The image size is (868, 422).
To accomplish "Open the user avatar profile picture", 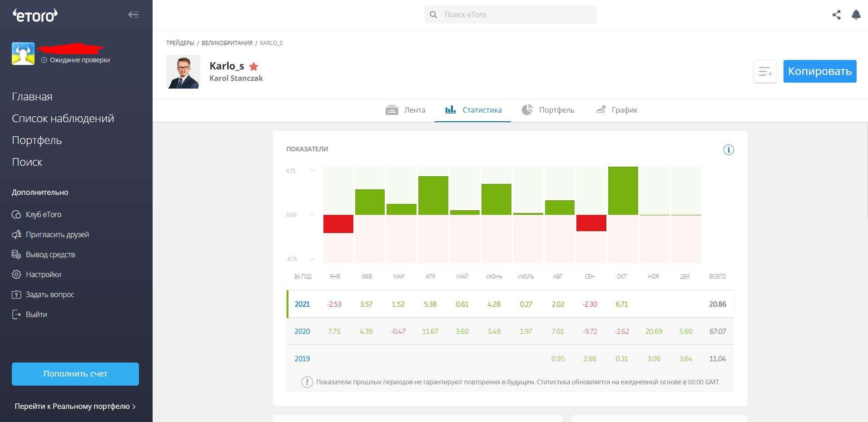I will 23,54.
